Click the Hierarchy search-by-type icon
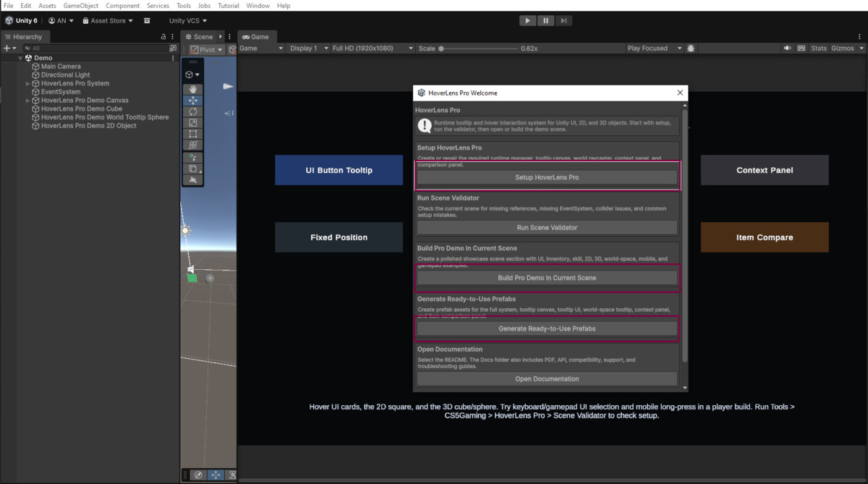This screenshot has height=484, width=868. 172,48
